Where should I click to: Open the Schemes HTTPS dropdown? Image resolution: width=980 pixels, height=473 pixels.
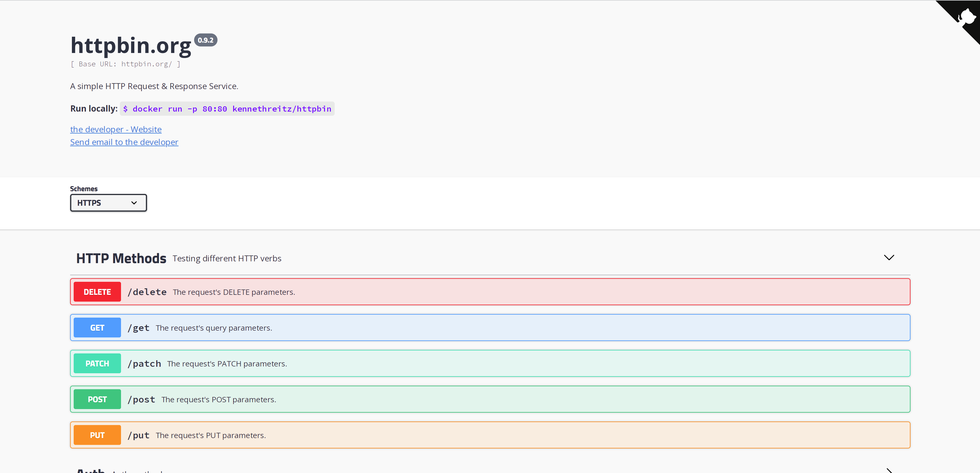[x=108, y=203]
